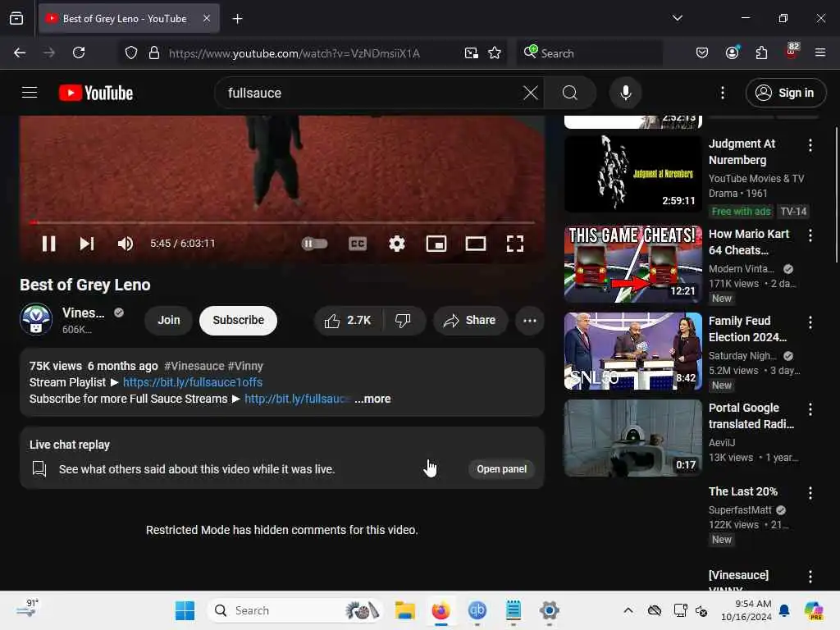
Task: Open Windows Start menu
Action: (185, 610)
